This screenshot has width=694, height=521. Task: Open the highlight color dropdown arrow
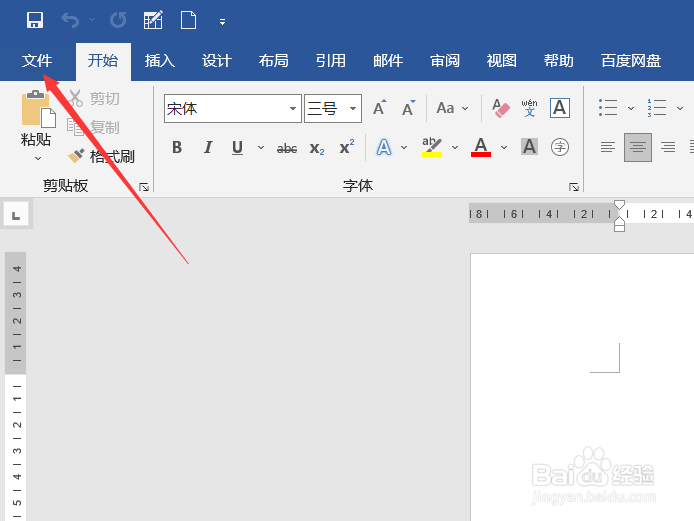click(x=455, y=147)
